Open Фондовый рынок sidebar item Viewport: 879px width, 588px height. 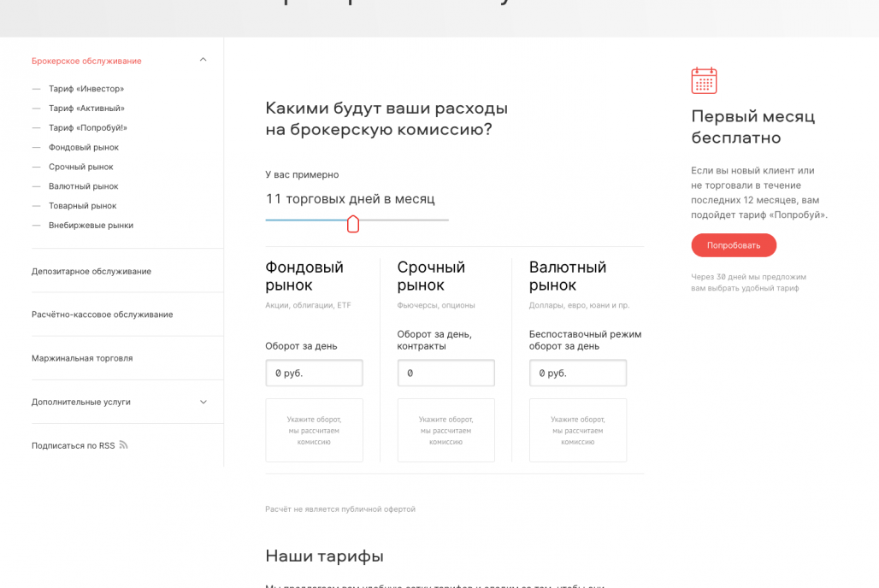(83, 148)
